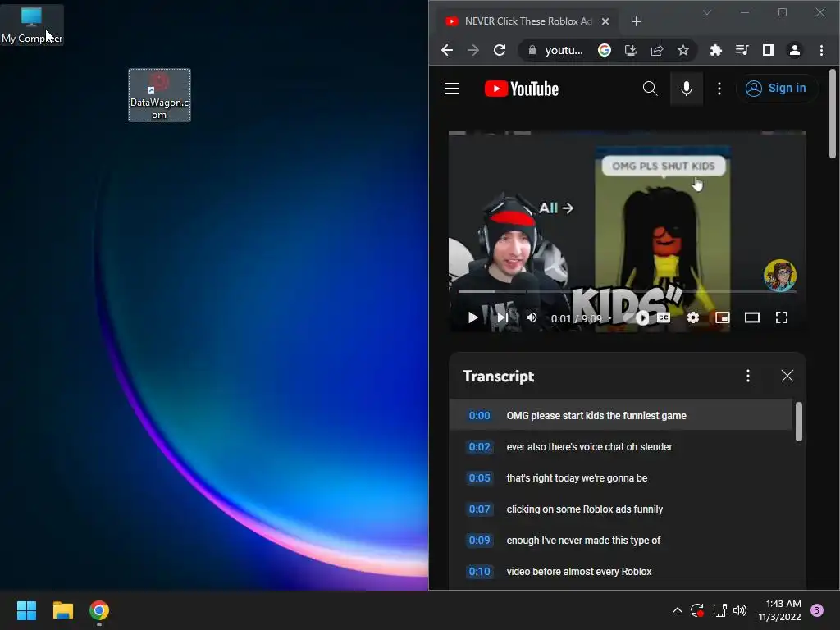Image resolution: width=840 pixels, height=630 pixels.
Task: Enter full screen video mode
Action: (x=782, y=317)
